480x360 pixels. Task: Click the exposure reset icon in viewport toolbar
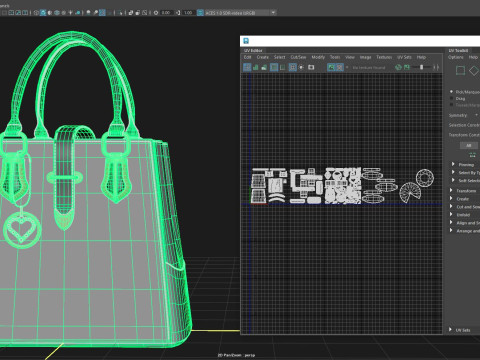(156, 13)
